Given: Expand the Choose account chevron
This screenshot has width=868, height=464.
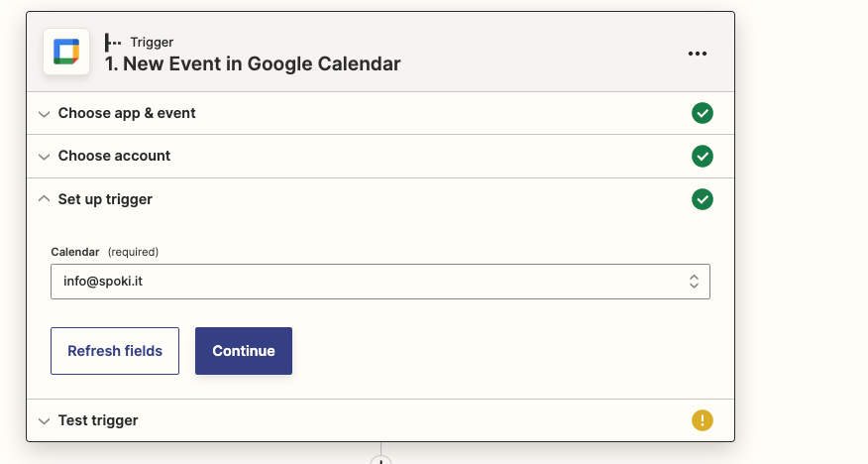Looking at the screenshot, I should pos(44,157).
